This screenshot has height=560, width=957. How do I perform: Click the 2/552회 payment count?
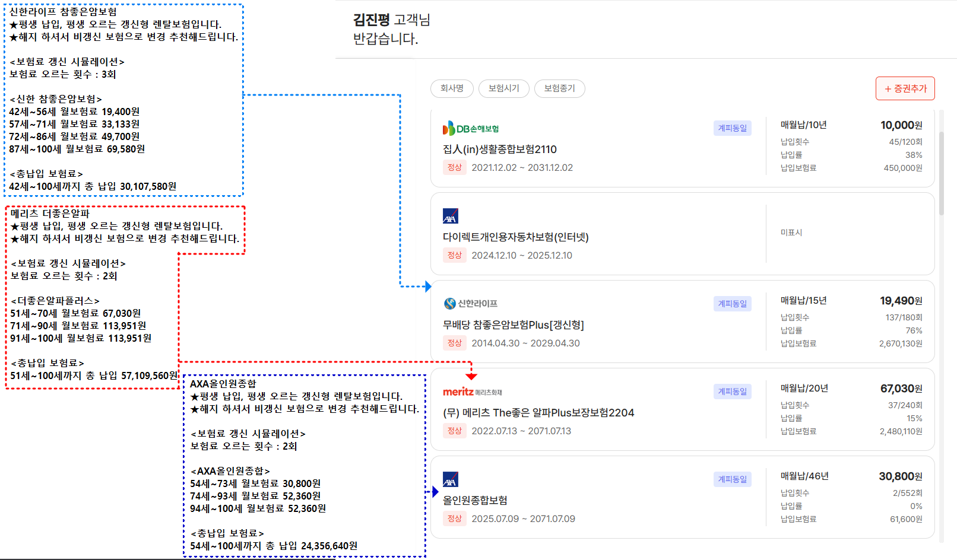908,493
